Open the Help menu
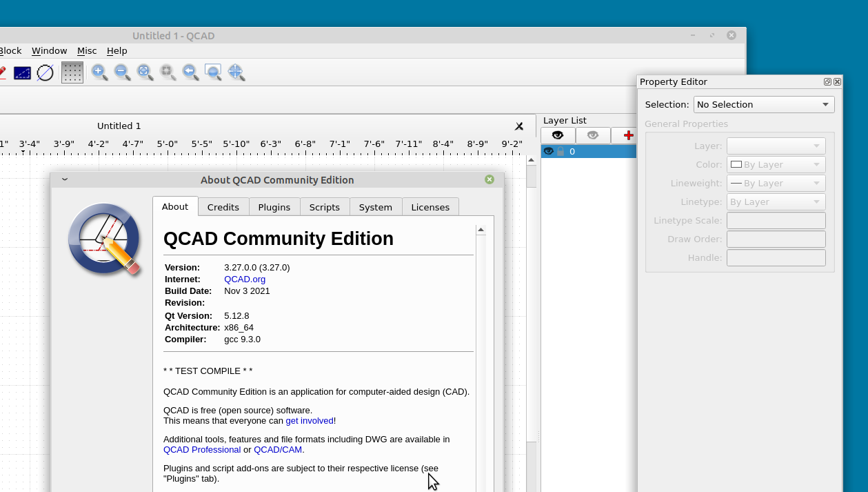The height and width of the screenshot is (492, 868). [117, 50]
